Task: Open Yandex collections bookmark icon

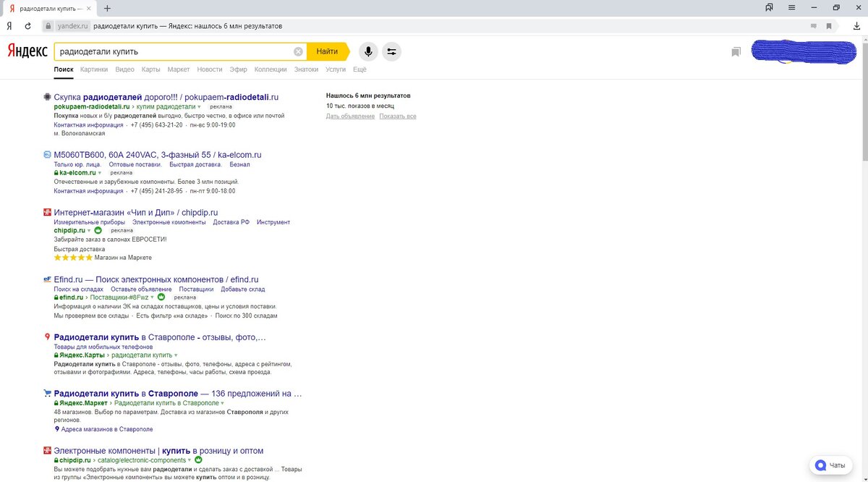Action: 736,52
